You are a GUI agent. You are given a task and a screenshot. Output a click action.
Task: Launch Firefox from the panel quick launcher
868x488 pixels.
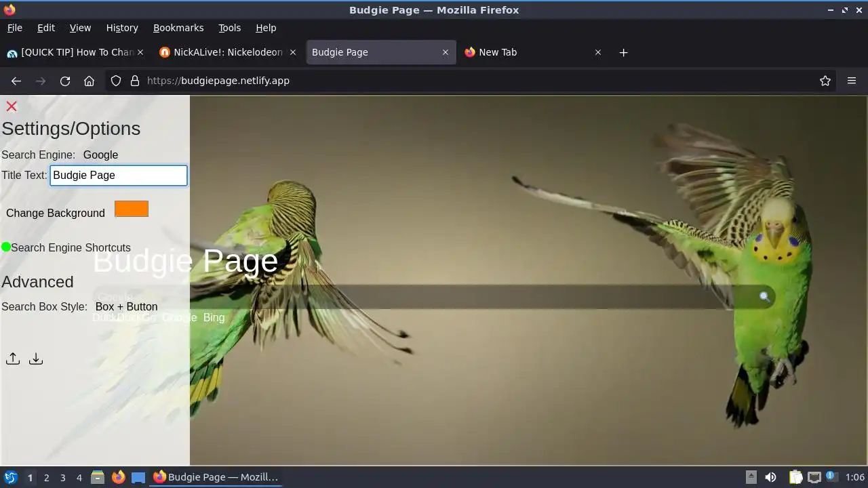tap(118, 477)
